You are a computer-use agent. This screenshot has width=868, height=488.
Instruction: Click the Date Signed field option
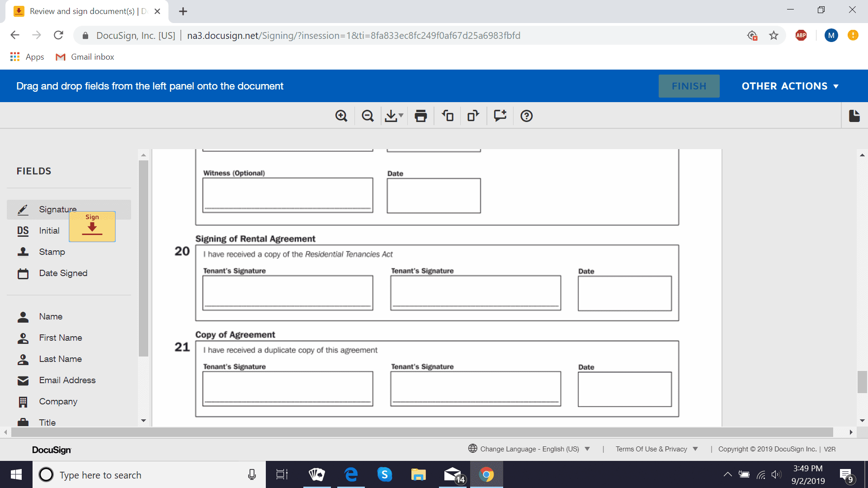[x=62, y=273]
